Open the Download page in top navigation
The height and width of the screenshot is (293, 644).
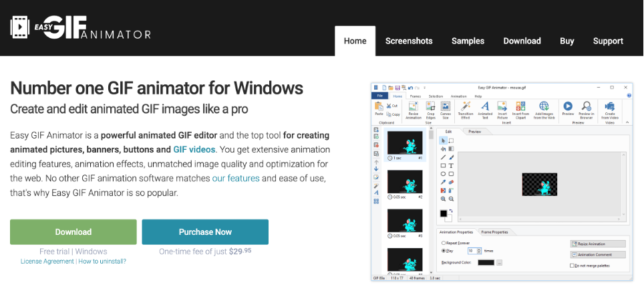(x=522, y=41)
